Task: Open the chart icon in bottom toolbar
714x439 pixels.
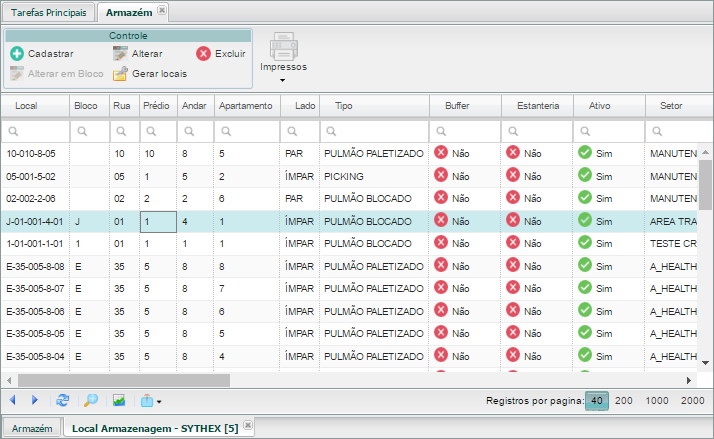Action: (x=119, y=400)
